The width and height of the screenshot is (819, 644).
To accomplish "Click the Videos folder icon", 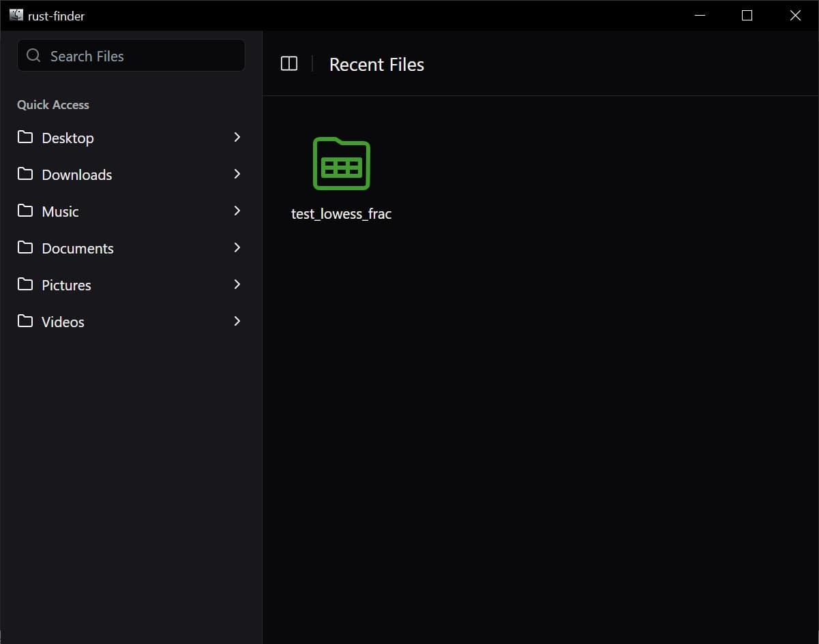I will click(x=25, y=321).
